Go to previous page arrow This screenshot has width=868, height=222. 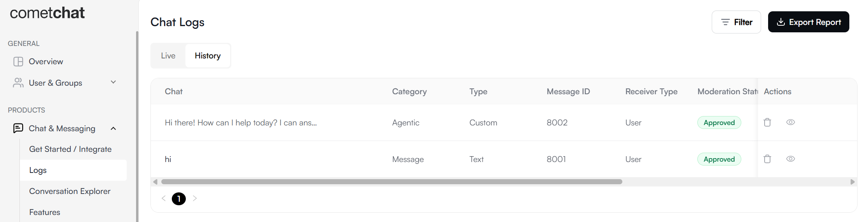(x=164, y=198)
